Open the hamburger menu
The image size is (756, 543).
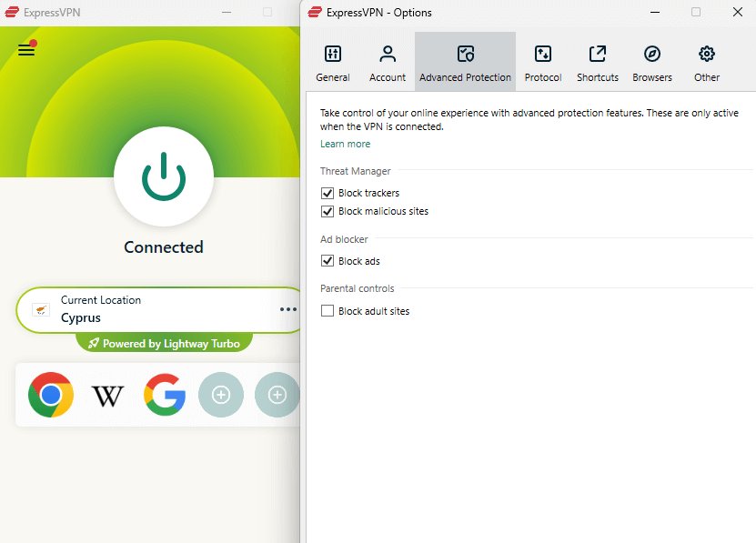point(25,49)
